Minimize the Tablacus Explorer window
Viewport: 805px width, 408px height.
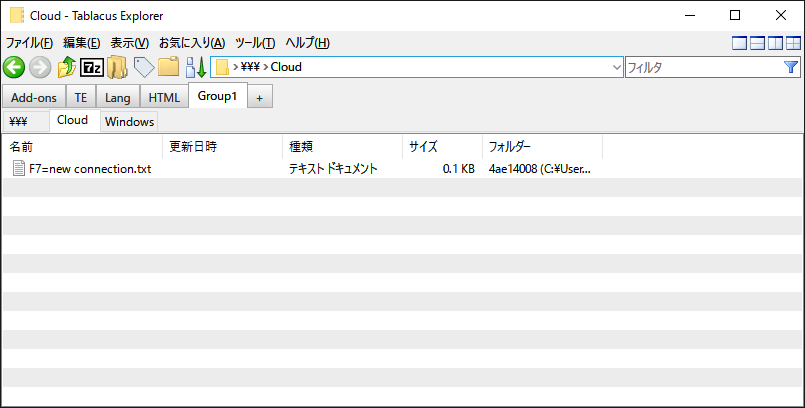(690, 15)
